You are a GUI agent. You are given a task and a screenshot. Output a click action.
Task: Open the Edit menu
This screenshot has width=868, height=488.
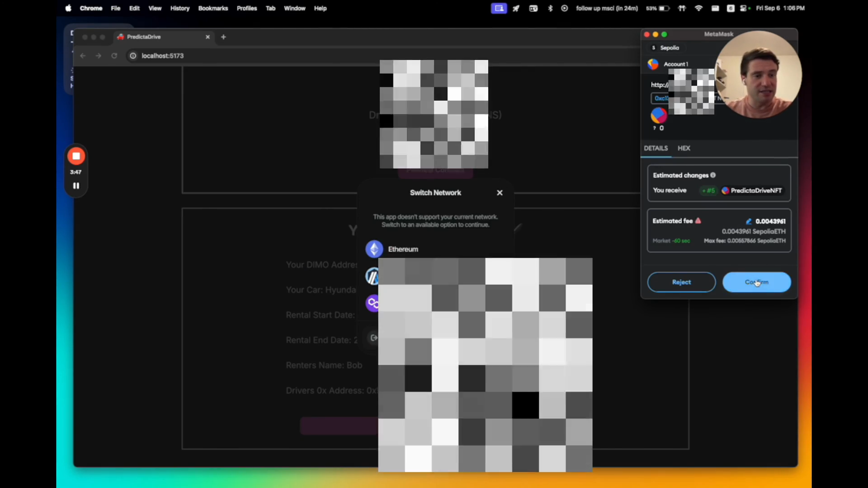[134, 8]
